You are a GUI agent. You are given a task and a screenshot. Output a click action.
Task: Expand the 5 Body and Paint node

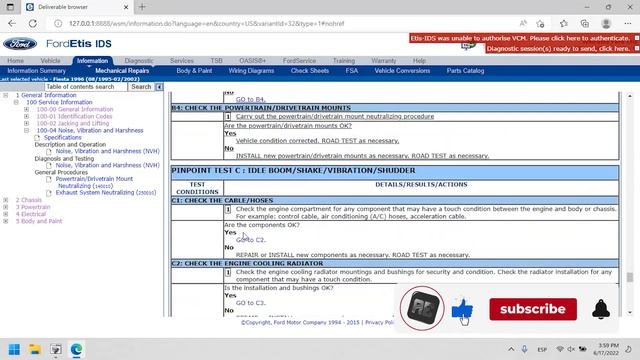click(6, 221)
